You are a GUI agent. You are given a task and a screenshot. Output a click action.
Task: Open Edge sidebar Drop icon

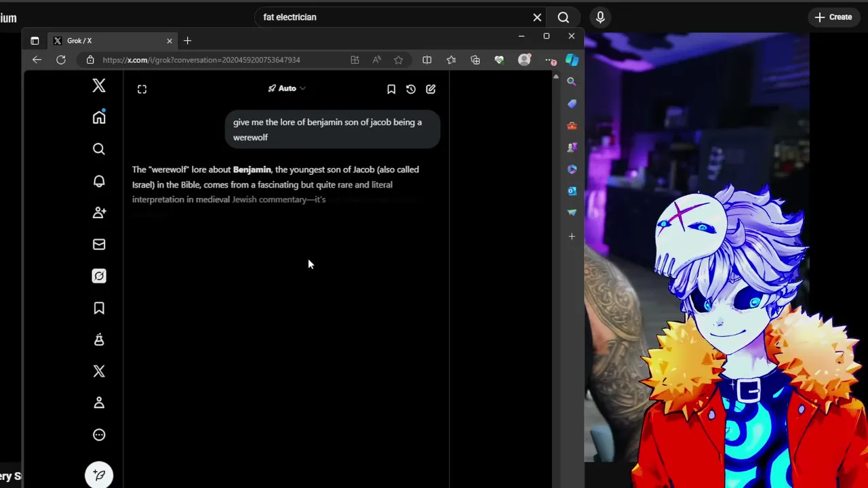pos(572,212)
